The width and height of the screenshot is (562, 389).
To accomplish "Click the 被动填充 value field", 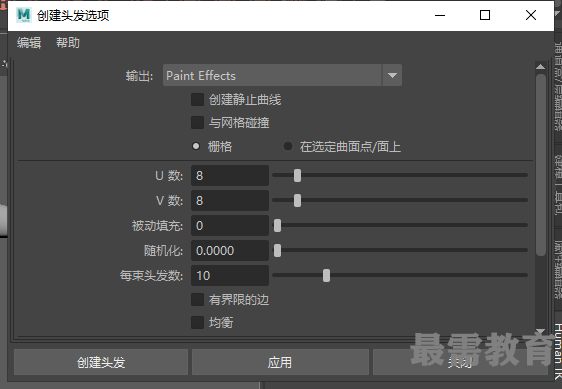I will 230,226.
